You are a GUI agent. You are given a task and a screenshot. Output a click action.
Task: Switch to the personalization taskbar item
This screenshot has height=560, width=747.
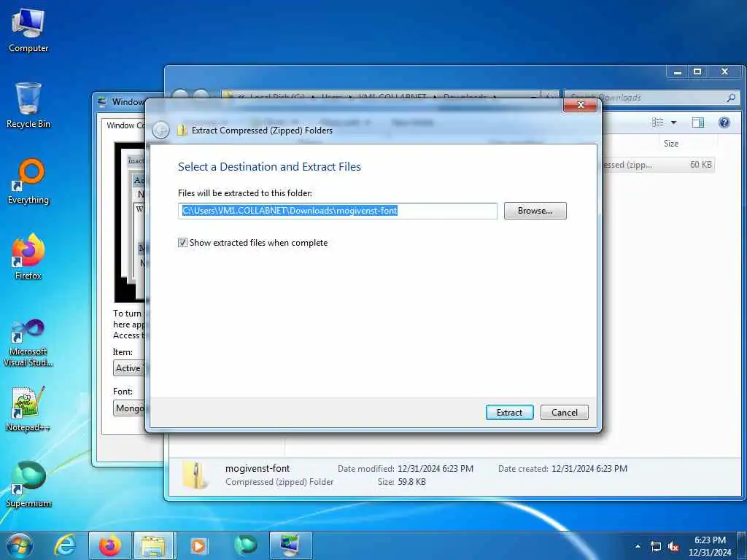290,545
